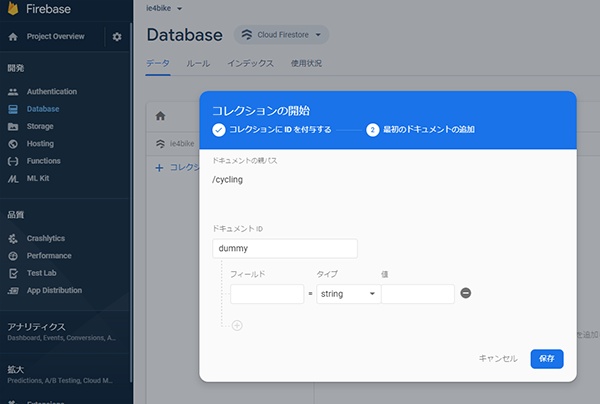Open Test Lab in the sidebar
This screenshot has height=404, width=600.
point(41,273)
